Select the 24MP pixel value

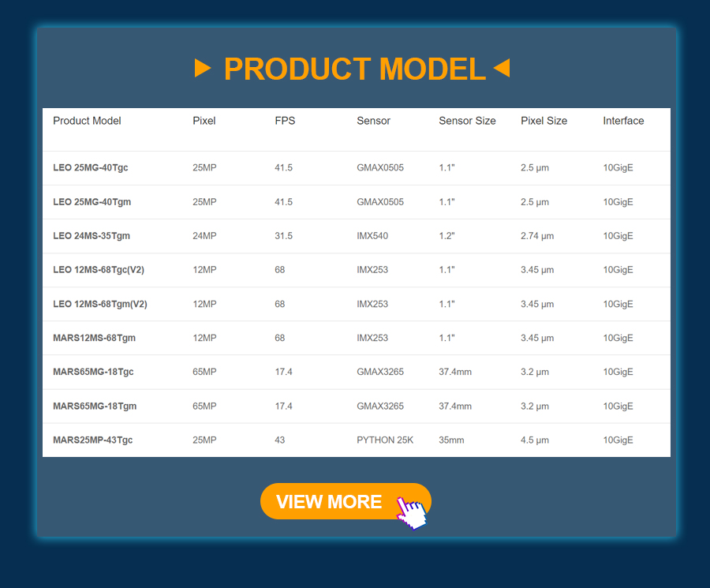(204, 235)
